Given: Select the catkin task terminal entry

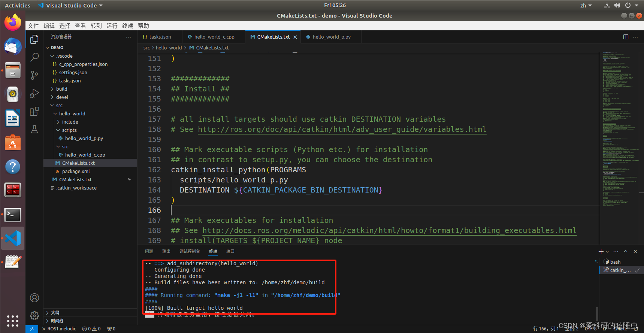Looking at the screenshot, I should [620, 270].
